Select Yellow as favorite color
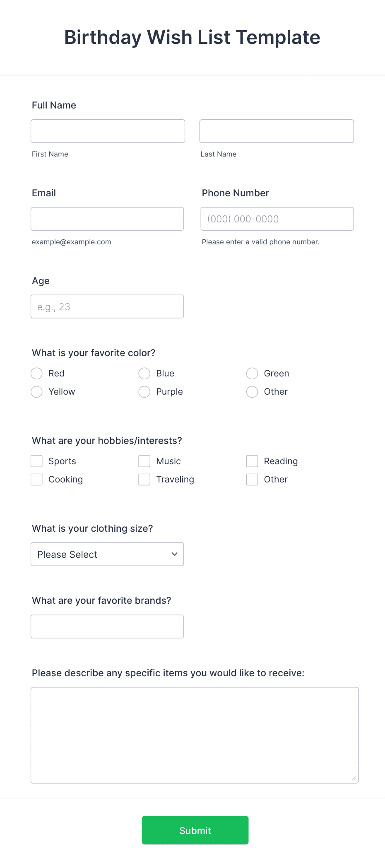 coord(36,391)
